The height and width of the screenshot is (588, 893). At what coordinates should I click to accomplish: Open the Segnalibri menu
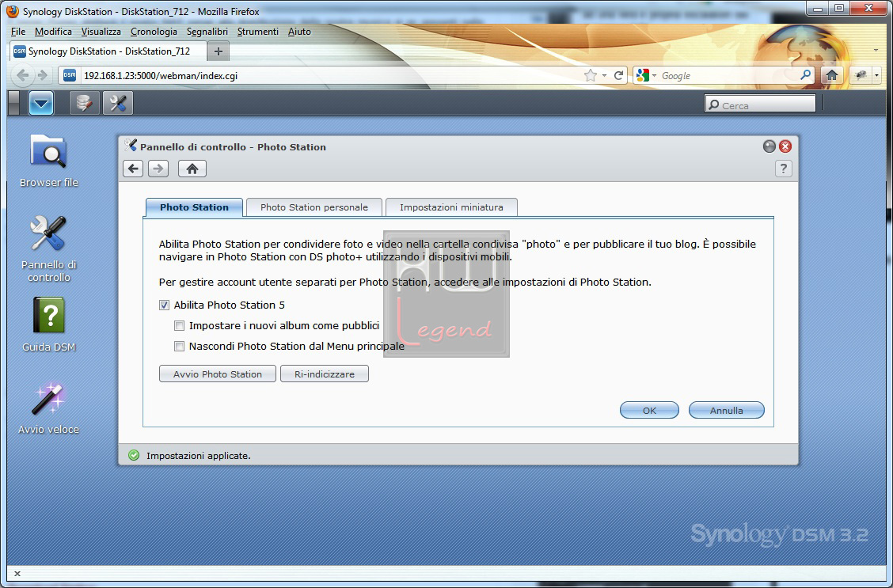coord(207,32)
